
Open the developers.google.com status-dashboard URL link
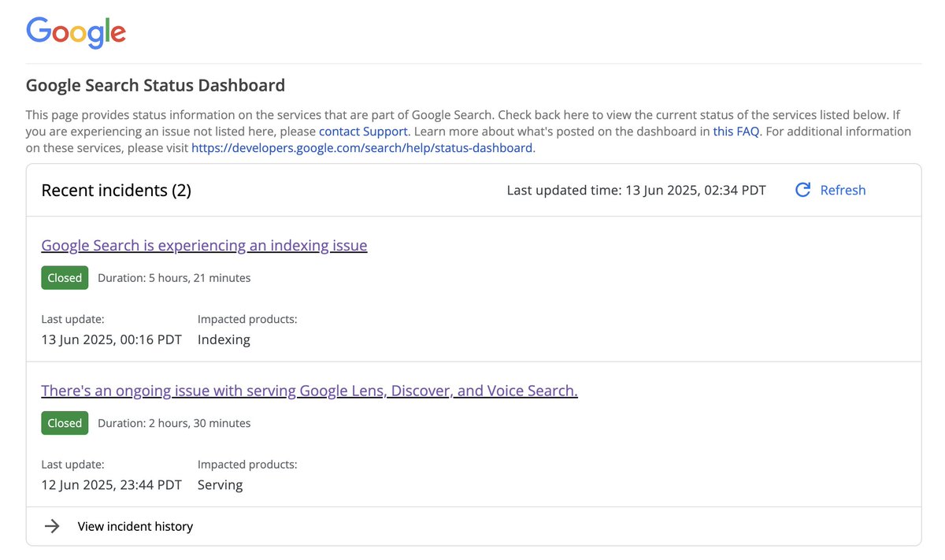[361, 147]
